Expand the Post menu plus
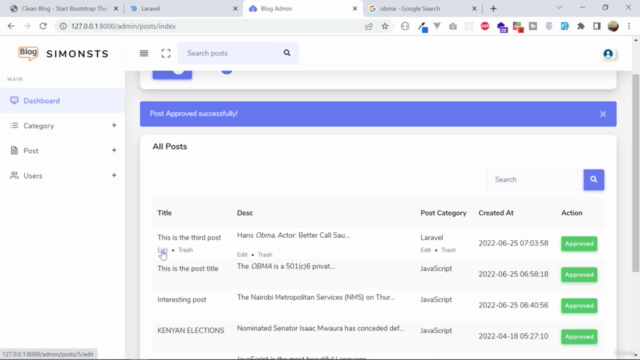 click(114, 151)
